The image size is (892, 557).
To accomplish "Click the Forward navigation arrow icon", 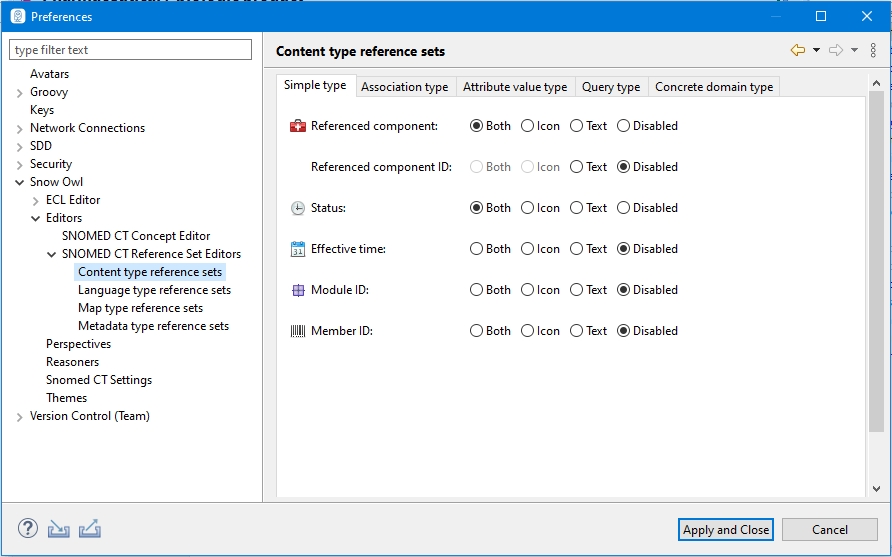I will [836, 50].
